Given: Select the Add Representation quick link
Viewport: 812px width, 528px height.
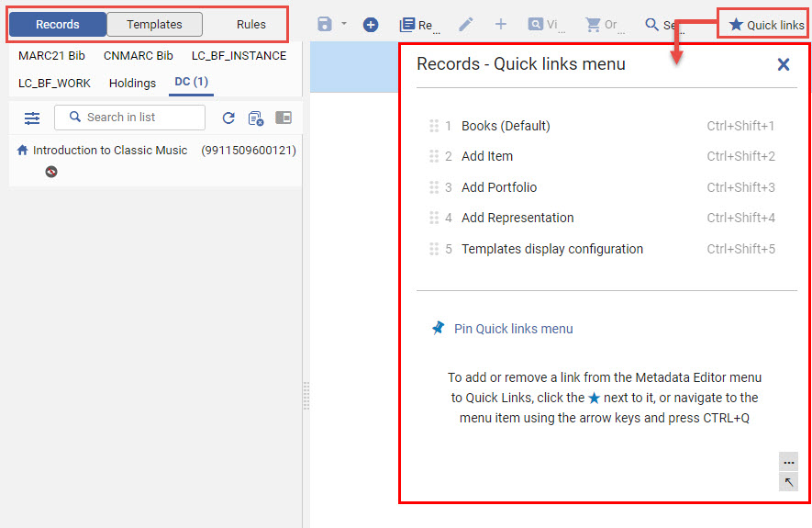Looking at the screenshot, I should click(x=517, y=218).
